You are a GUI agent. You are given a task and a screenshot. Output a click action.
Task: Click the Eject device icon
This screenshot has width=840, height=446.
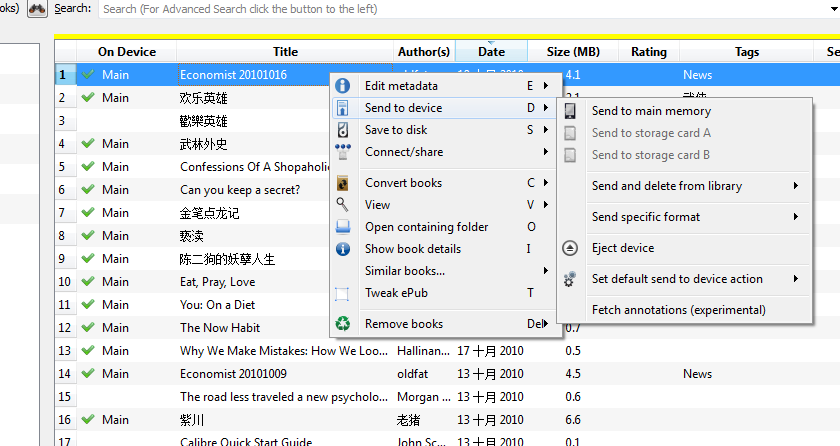pyautogui.click(x=570, y=248)
